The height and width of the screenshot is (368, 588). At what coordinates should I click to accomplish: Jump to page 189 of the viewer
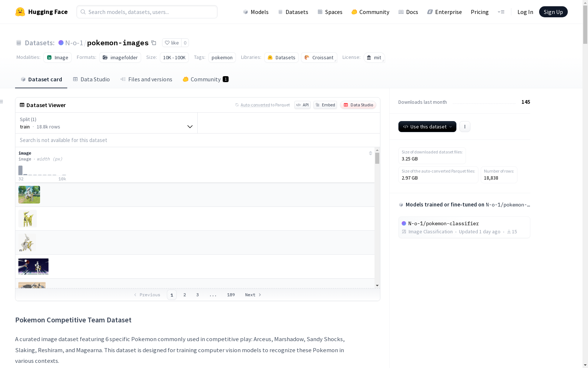click(x=231, y=295)
